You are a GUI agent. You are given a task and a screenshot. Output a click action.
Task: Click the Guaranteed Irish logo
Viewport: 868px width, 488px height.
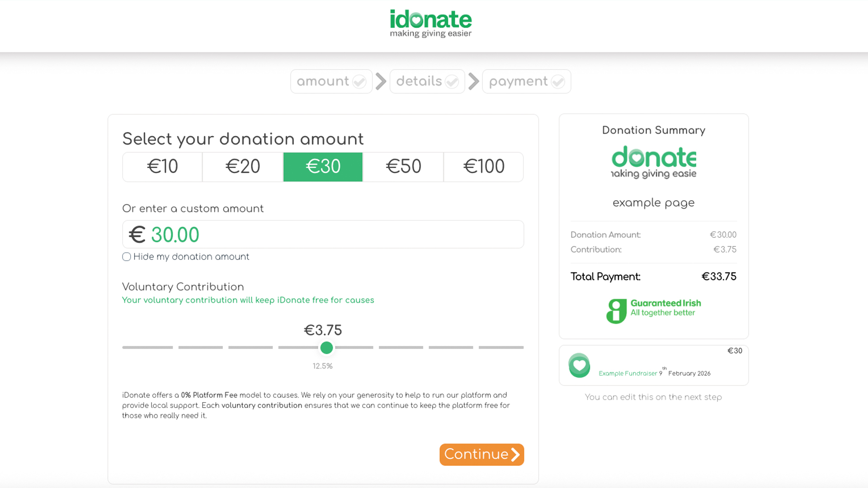click(653, 310)
